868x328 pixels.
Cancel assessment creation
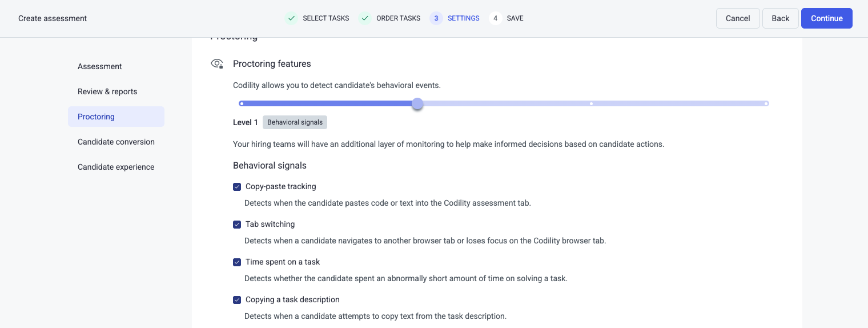[738, 18]
